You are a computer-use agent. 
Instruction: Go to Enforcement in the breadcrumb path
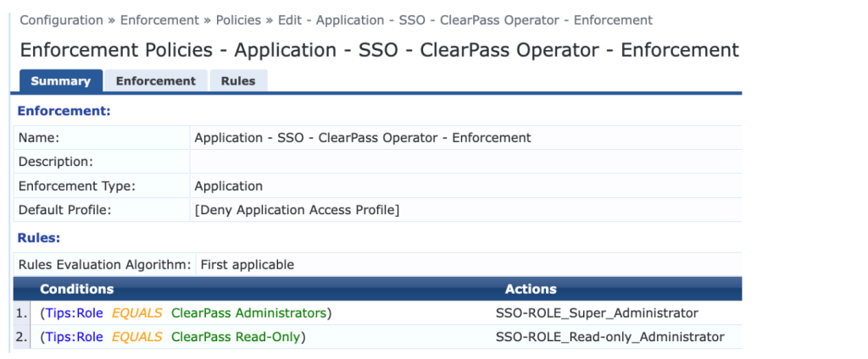159,19
